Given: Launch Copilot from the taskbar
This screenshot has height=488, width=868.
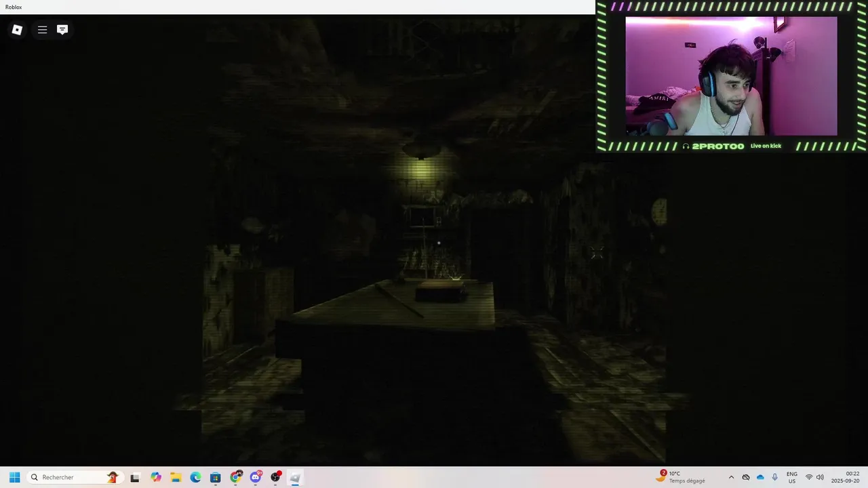Looking at the screenshot, I should click(156, 477).
